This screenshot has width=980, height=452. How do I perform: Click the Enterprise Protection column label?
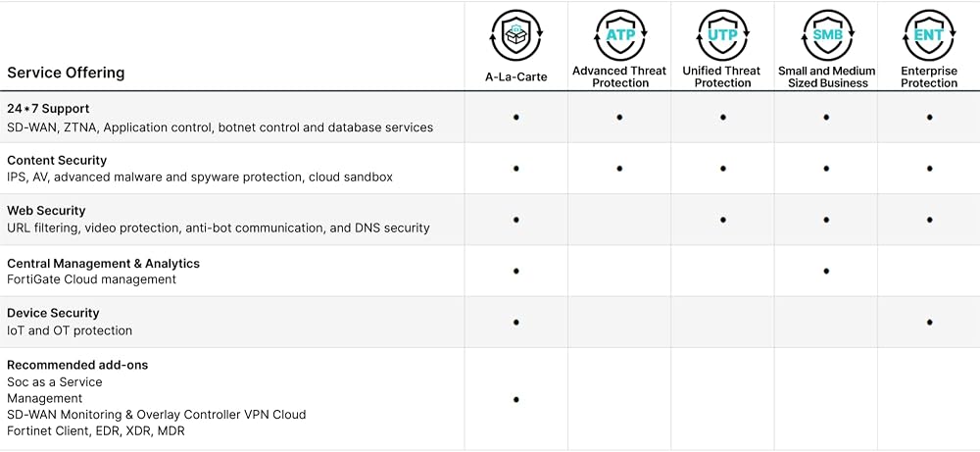tap(929, 76)
